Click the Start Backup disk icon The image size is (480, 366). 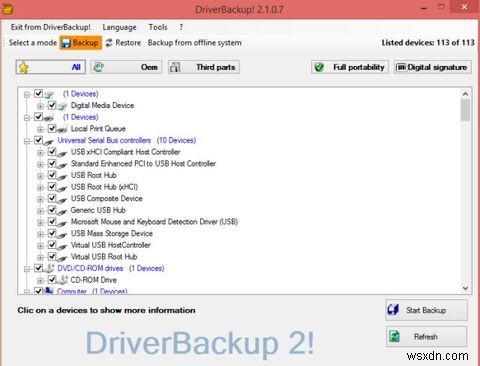click(x=393, y=310)
